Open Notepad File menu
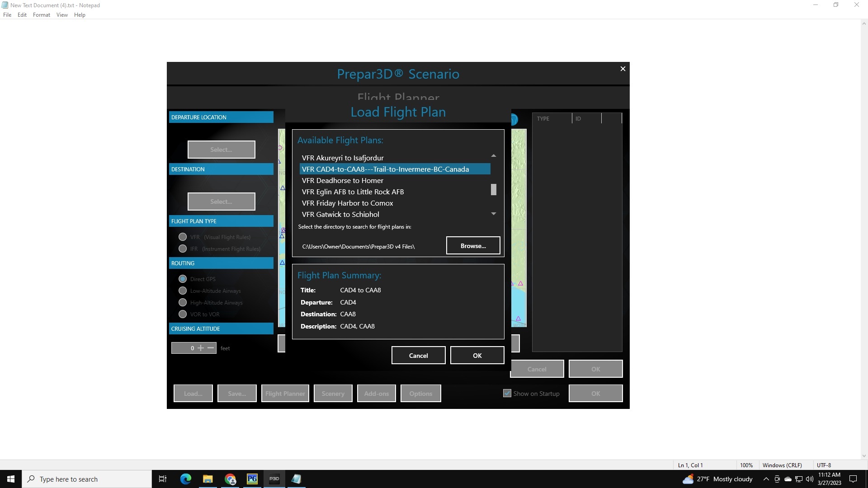Screen dimensions: 868x488 pyautogui.click(x=7, y=15)
